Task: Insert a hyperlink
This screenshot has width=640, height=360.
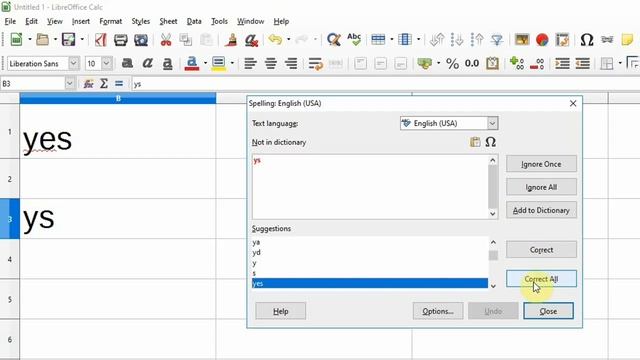Action: (x=607, y=40)
